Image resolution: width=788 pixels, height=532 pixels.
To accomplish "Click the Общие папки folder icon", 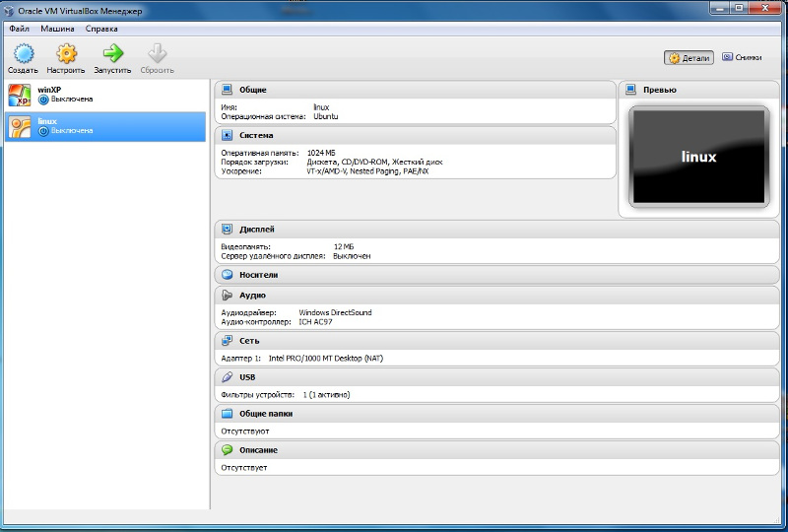I will [x=228, y=414].
